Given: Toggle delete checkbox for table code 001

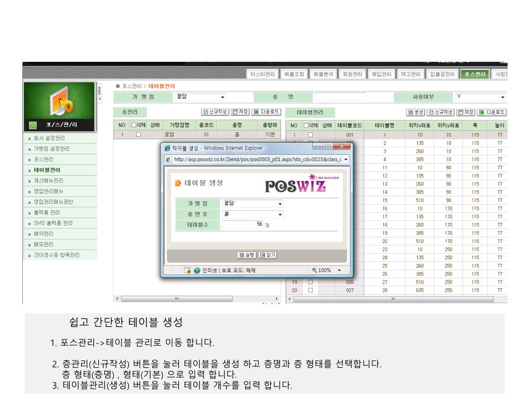Looking at the screenshot, I should click(x=311, y=135).
